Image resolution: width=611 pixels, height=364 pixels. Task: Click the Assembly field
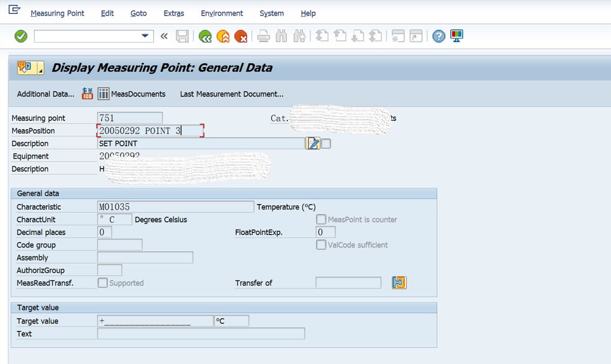pyautogui.click(x=145, y=257)
